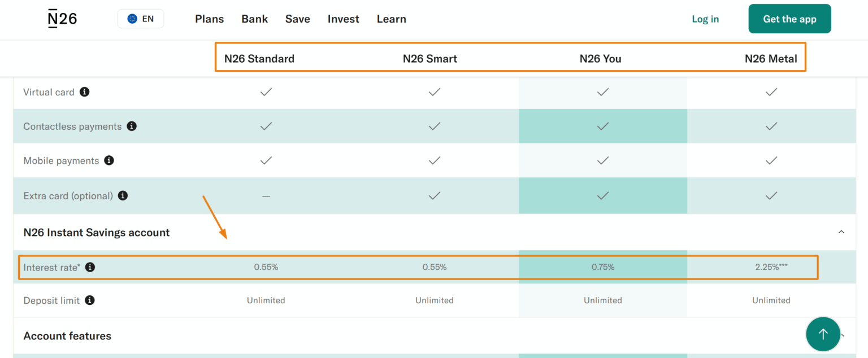Open the Bank menu

254,19
